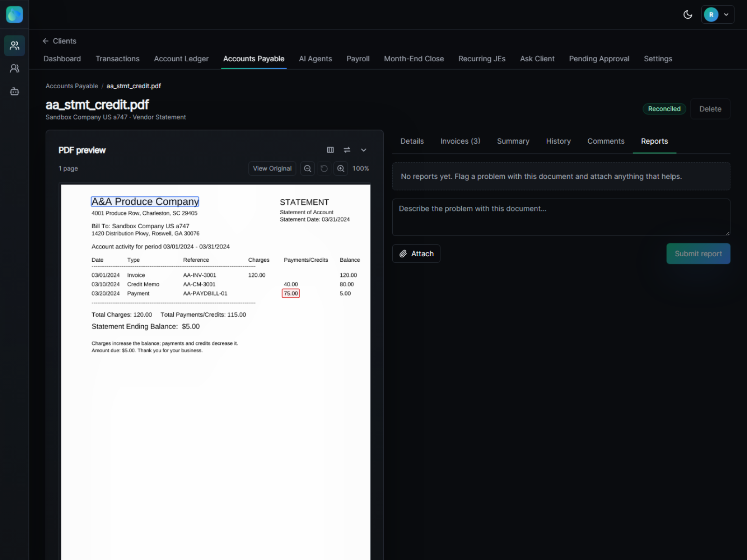Select the Reports tab
The image size is (747, 560).
point(654,141)
